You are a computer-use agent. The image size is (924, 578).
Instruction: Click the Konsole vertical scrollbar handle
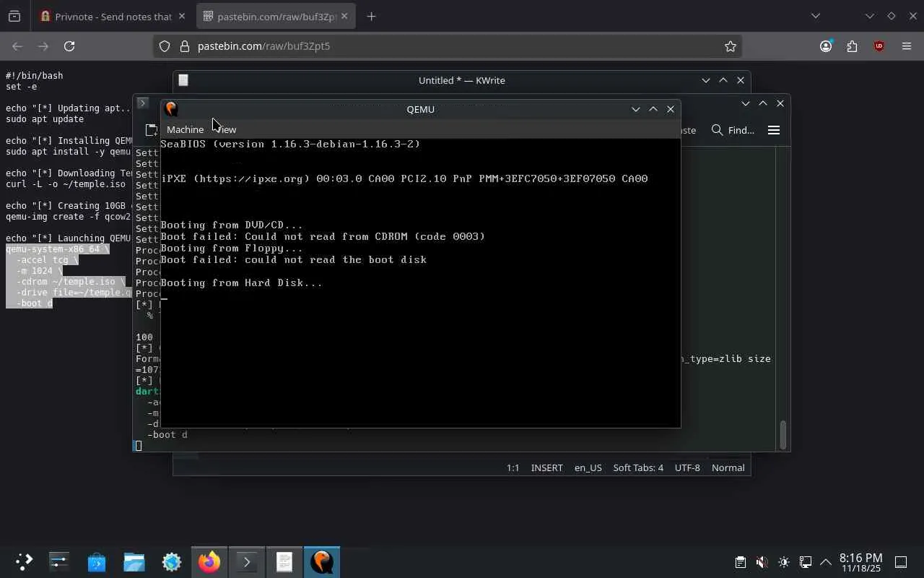tap(783, 434)
